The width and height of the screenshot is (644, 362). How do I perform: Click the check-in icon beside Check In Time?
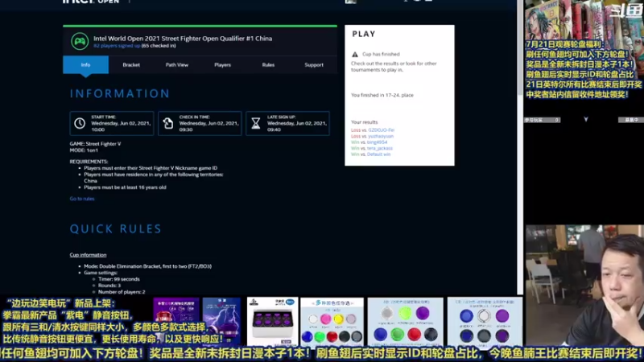168,123
